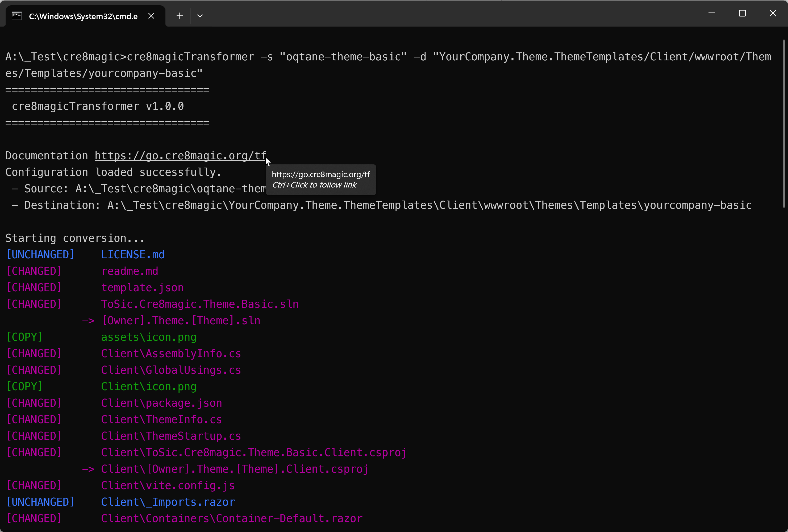
Task: Follow the documentation hyperlink
Action: click(180, 156)
